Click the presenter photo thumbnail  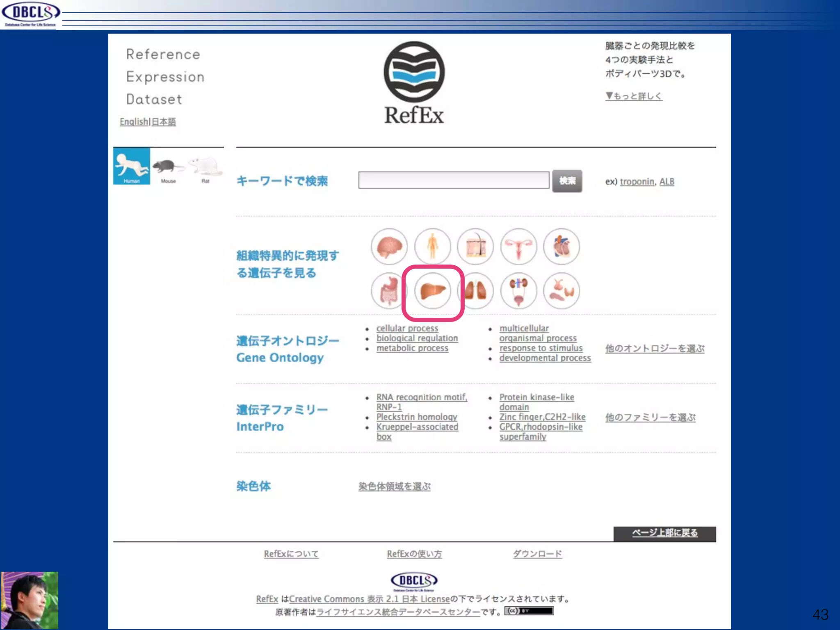(29, 600)
